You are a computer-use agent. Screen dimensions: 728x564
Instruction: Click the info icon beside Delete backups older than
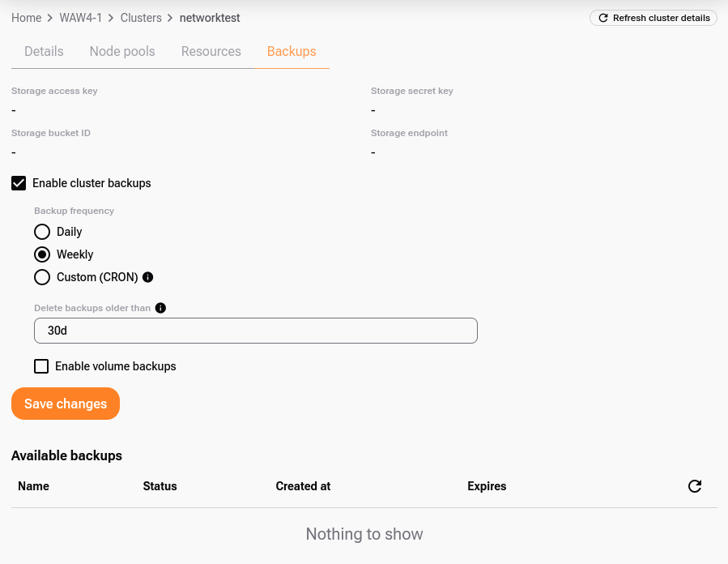click(x=160, y=308)
